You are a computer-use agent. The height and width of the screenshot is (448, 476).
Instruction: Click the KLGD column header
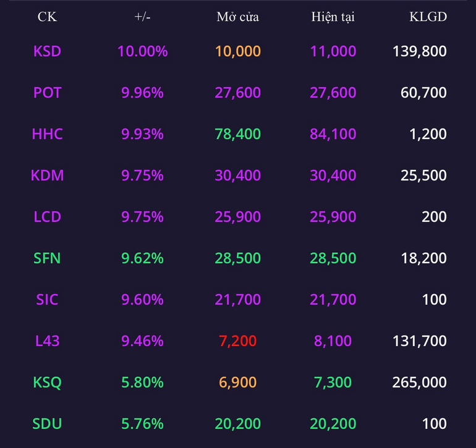click(428, 17)
